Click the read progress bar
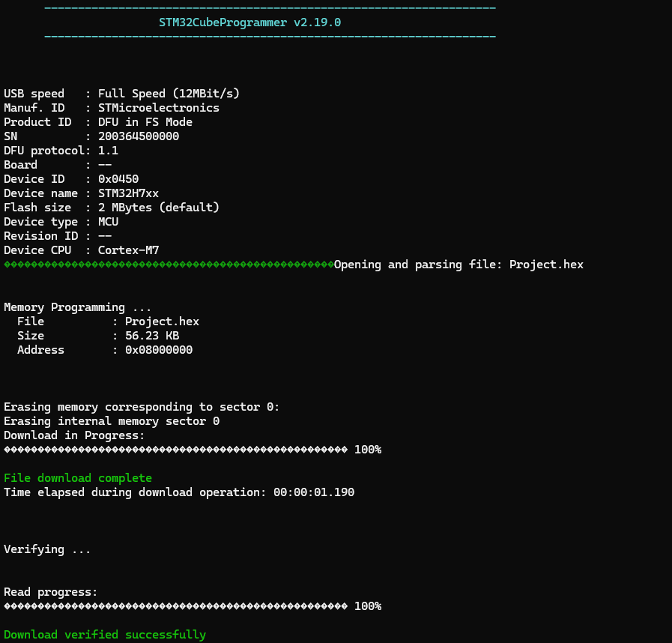The height and width of the screenshot is (643, 672). point(176,606)
